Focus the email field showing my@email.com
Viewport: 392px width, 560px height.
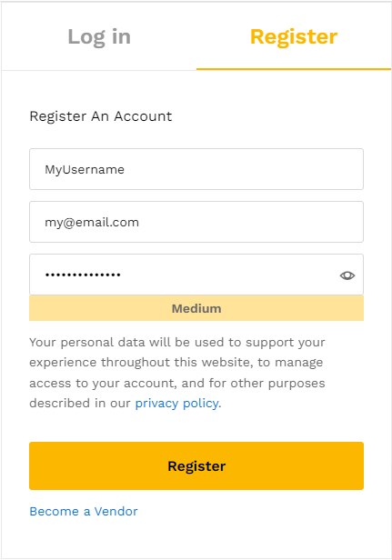(196, 222)
